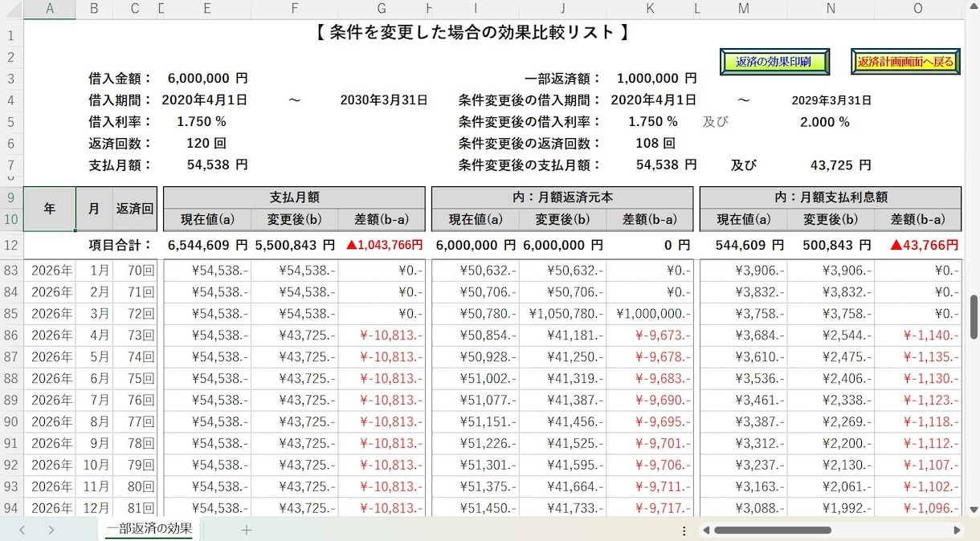
Task: Click the 81回 repayment count cell
Action: point(135,507)
